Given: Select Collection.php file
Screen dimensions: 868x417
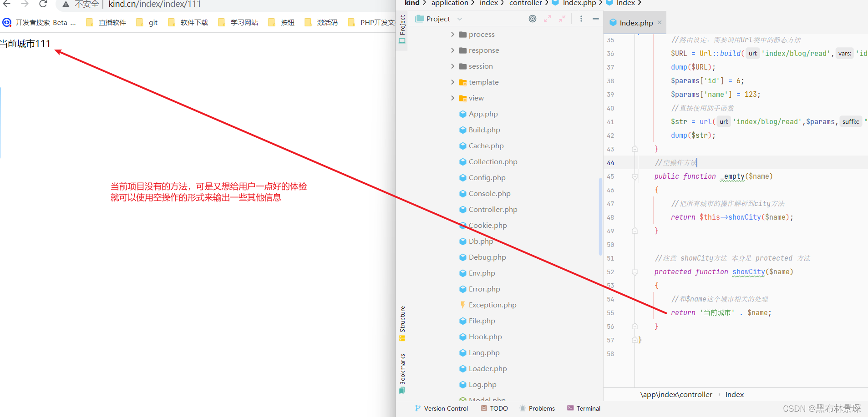Looking at the screenshot, I should click(488, 161).
